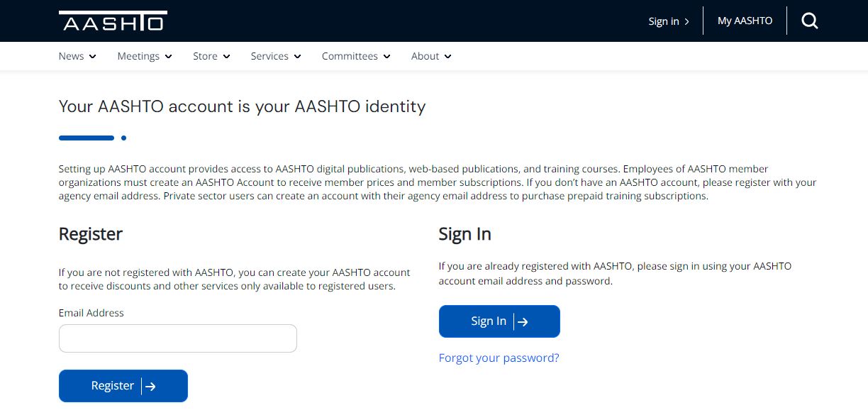
Task: Open the News menu
Action: (x=77, y=56)
